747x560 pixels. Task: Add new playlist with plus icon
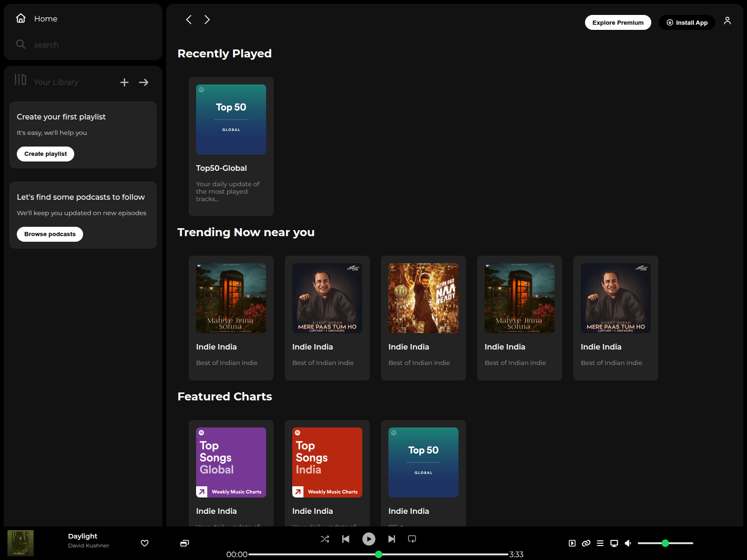(x=124, y=82)
